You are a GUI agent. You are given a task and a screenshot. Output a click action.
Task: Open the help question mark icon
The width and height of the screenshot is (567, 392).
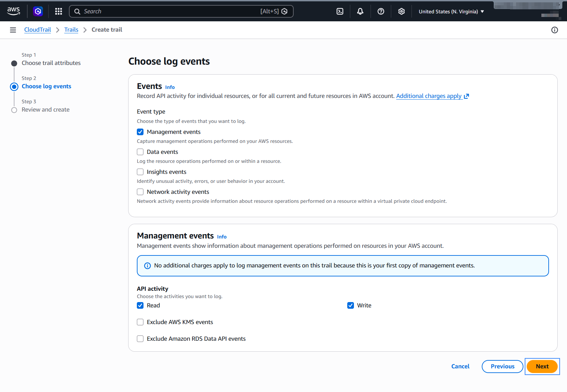pyautogui.click(x=381, y=11)
